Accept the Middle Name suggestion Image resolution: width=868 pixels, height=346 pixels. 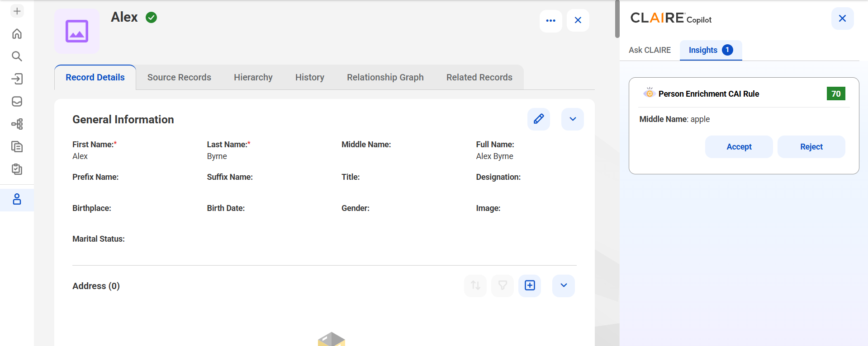(739, 147)
